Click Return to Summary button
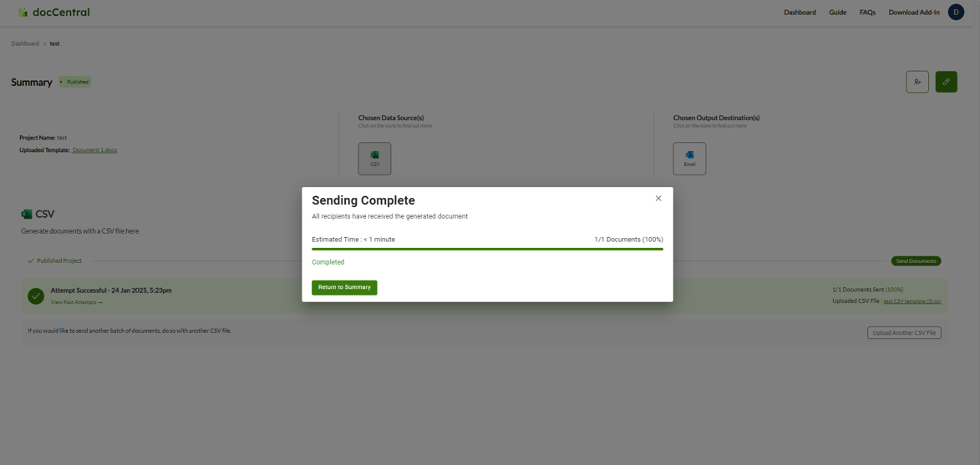Image resolution: width=980 pixels, height=465 pixels. 344,287
